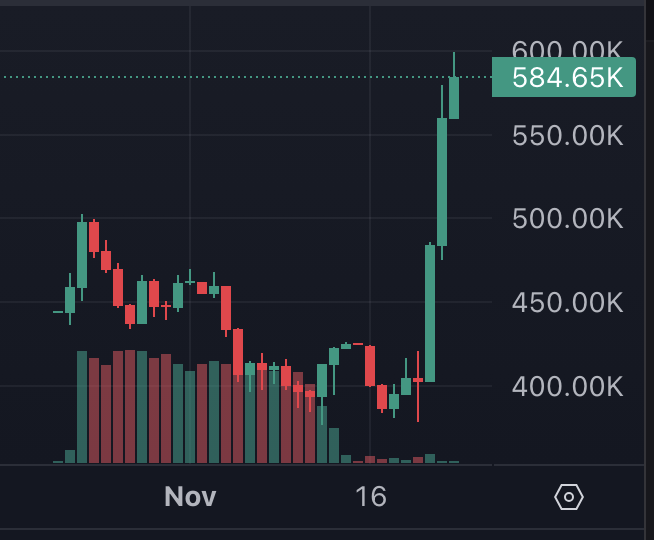Viewport: 654px width, 540px height.
Task: Click the 584.65K current price label
Action: 564,77
